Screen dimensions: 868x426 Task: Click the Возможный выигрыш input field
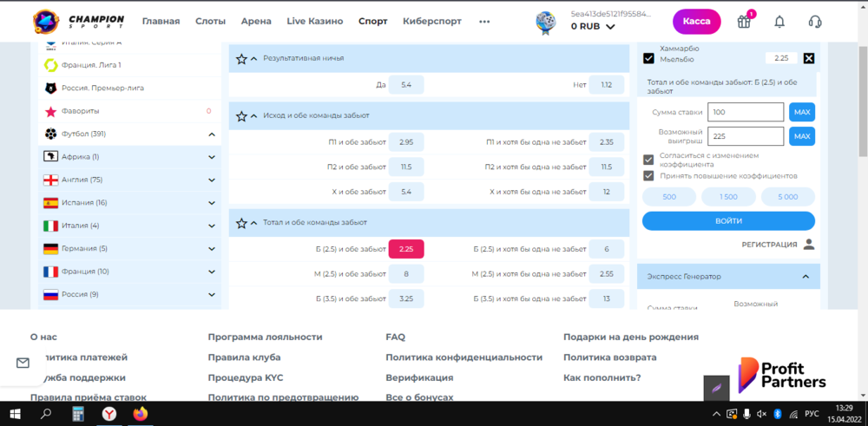click(746, 136)
